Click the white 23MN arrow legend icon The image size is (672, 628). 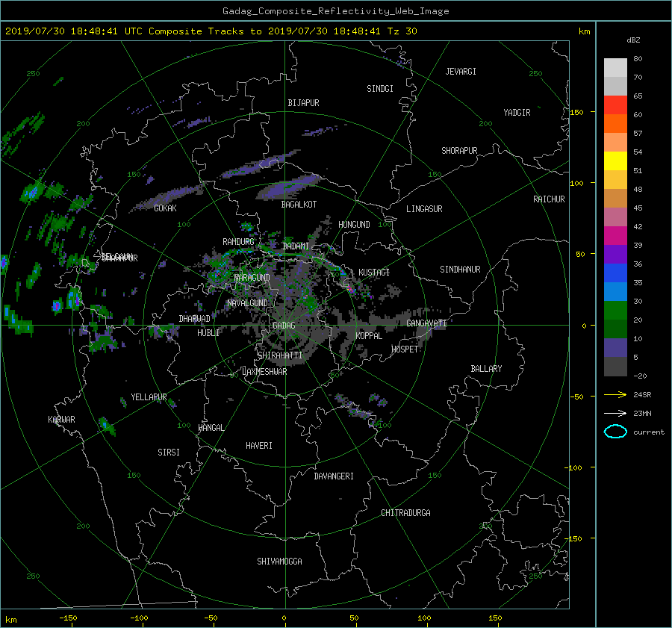click(615, 413)
